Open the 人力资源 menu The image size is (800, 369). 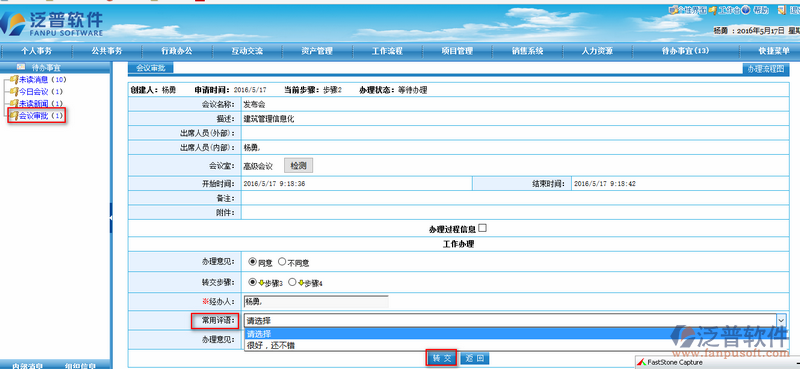pos(597,51)
